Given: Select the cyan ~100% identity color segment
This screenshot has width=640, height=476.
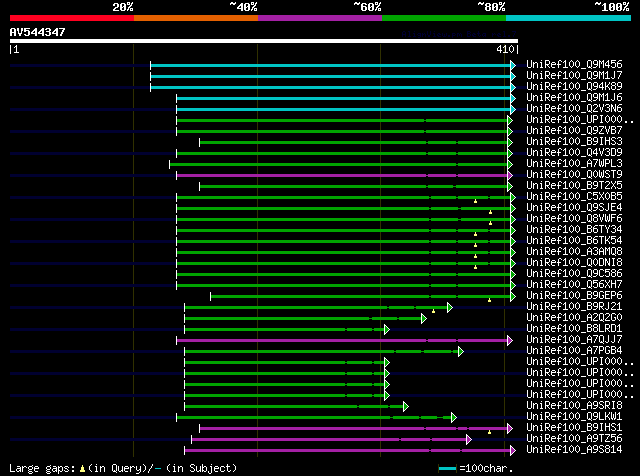Looking at the screenshot, I should [569, 18].
